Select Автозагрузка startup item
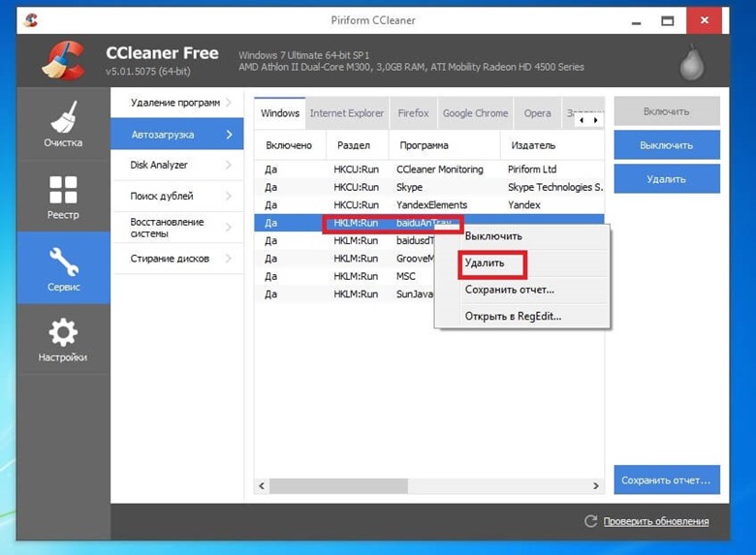This screenshot has height=555, width=756. [x=177, y=135]
